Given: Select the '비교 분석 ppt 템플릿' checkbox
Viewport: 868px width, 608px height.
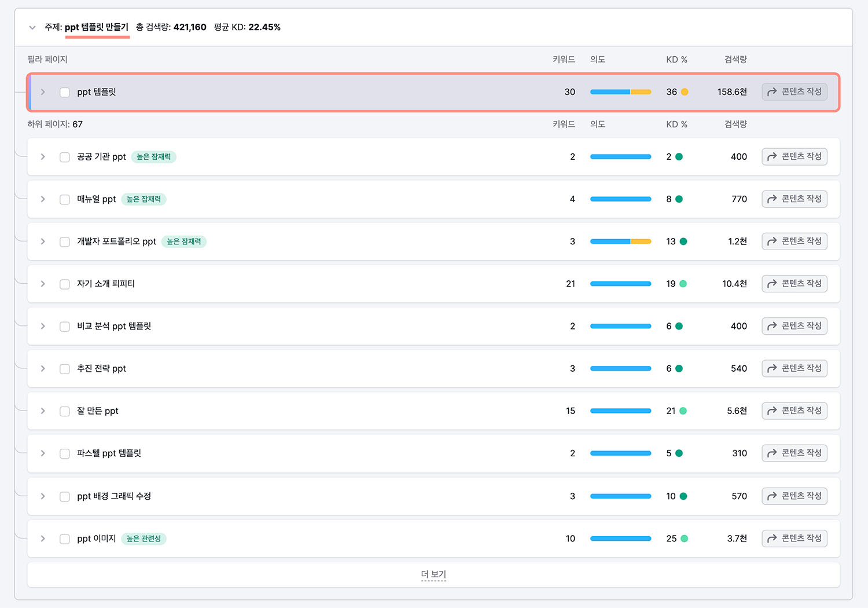Looking at the screenshot, I should 65,326.
